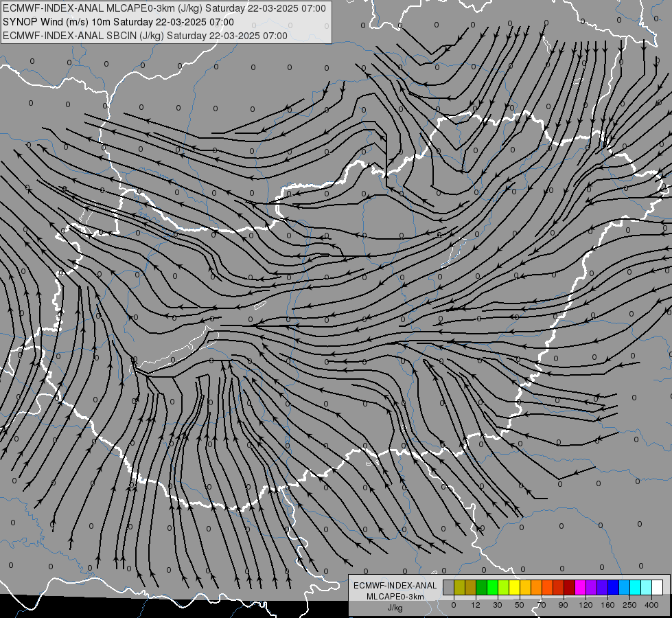The width and height of the screenshot is (672, 618).
Task: Select the pure yellow legend swatch
Action: (514, 587)
